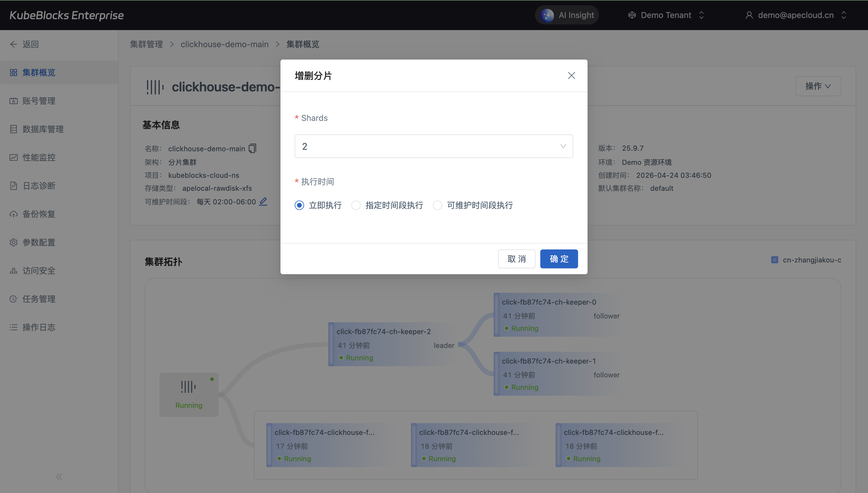Open 任务管理 in the sidebar
The image size is (868, 493).
pyautogui.click(x=39, y=299)
